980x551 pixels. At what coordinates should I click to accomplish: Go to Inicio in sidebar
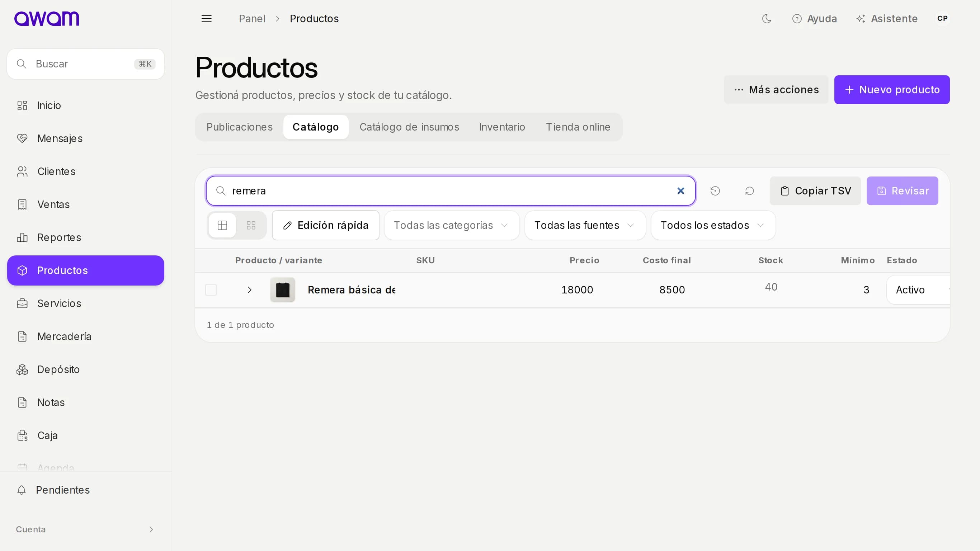tap(86, 105)
